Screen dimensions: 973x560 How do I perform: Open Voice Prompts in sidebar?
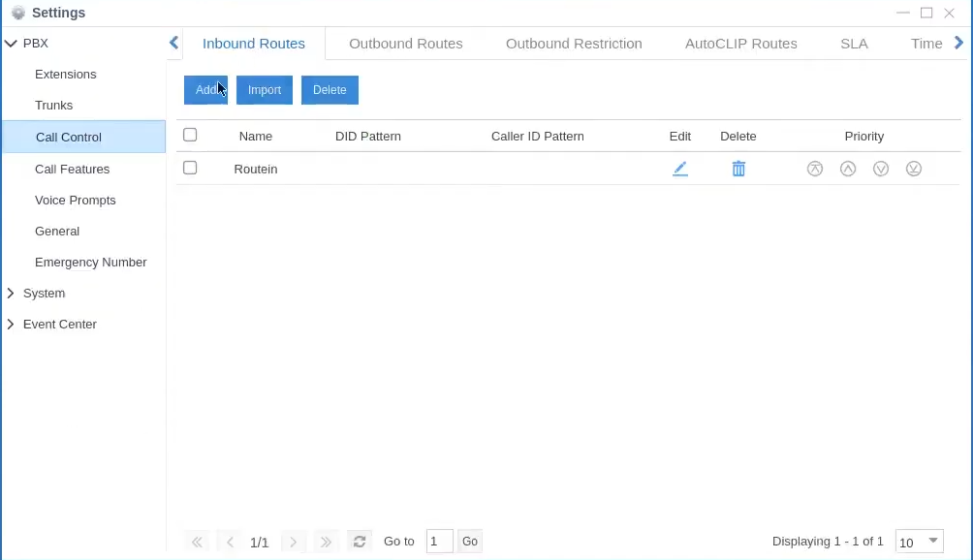tap(75, 200)
